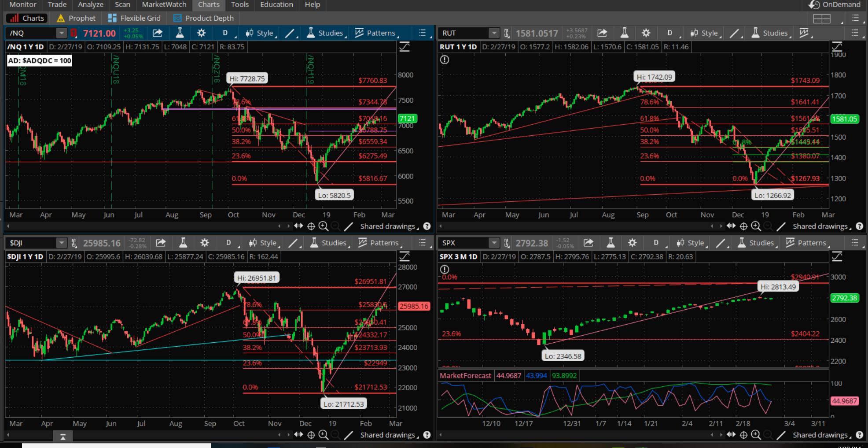
Task: Click the flask icon next to Share in $DJI toolbar
Action: click(183, 243)
